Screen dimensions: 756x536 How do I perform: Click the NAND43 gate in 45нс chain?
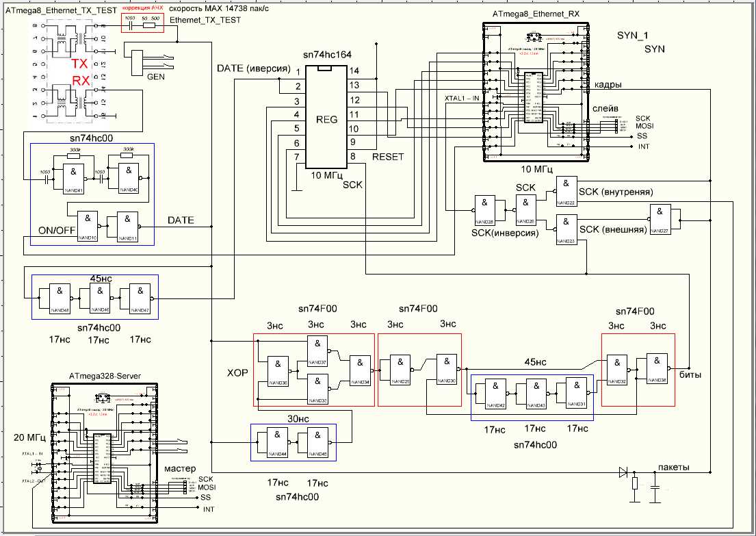(x=536, y=394)
